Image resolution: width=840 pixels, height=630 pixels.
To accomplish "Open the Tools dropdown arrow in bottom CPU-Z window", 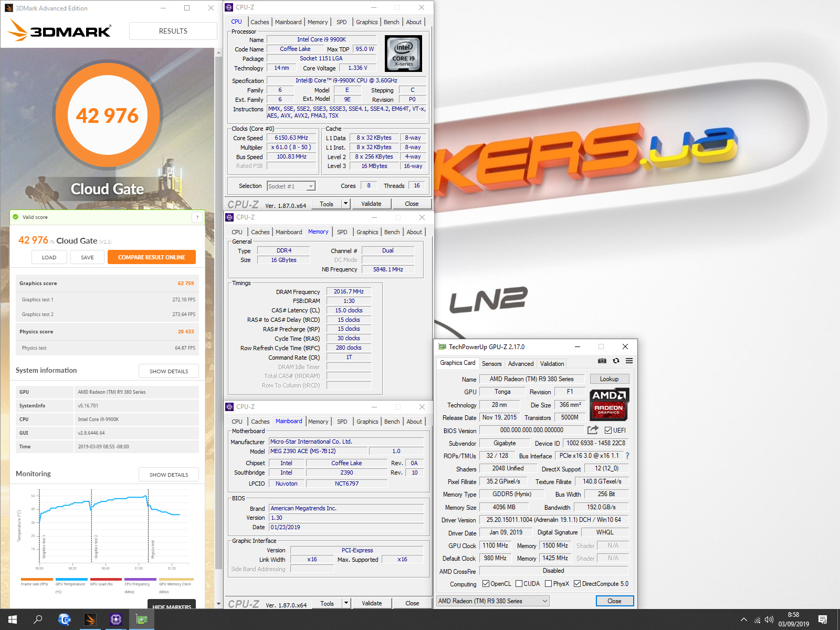I will click(x=346, y=603).
